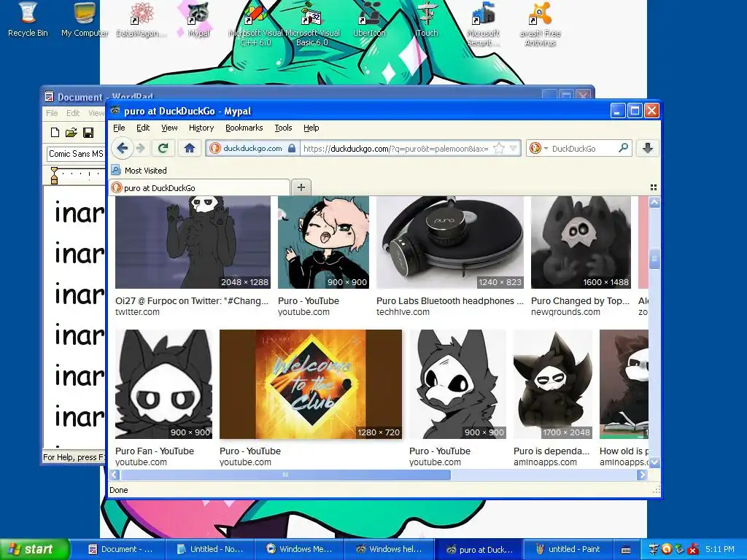The width and height of the screenshot is (747, 560).
Task: Click the Start button
Action: 35,549
